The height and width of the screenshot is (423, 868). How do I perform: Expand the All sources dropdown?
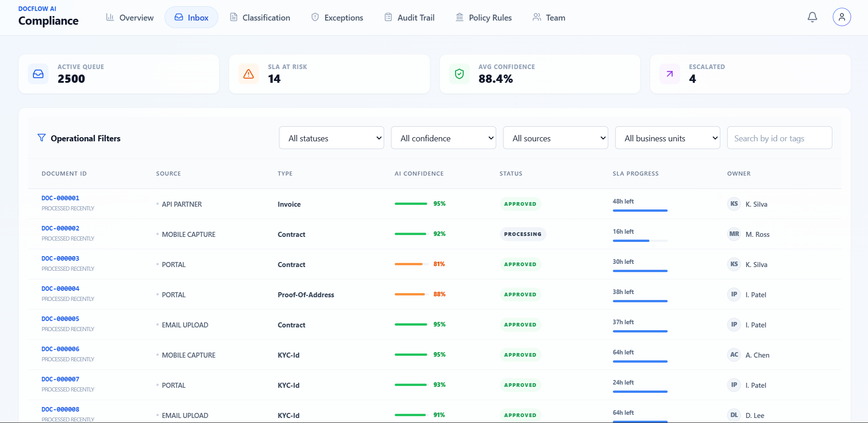click(556, 138)
